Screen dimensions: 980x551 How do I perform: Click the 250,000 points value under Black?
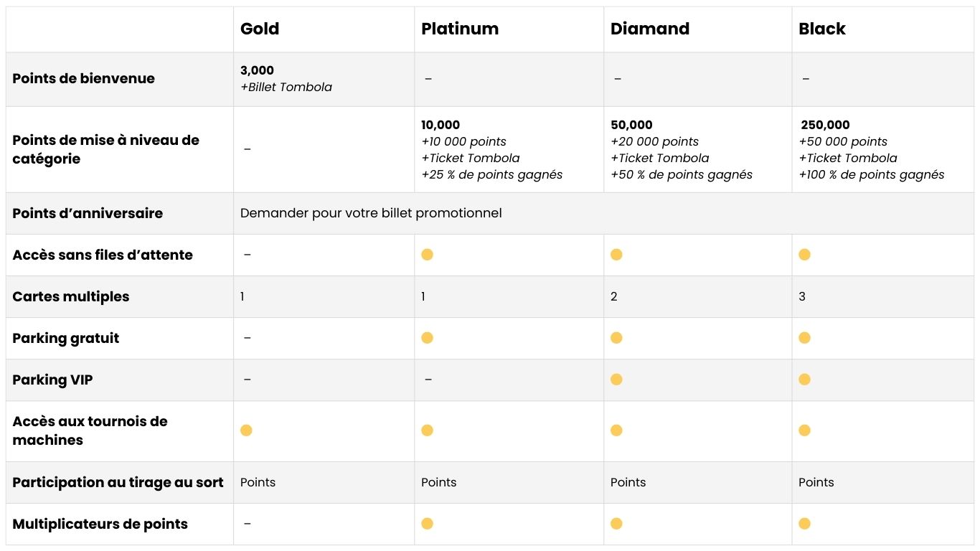tap(825, 125)
